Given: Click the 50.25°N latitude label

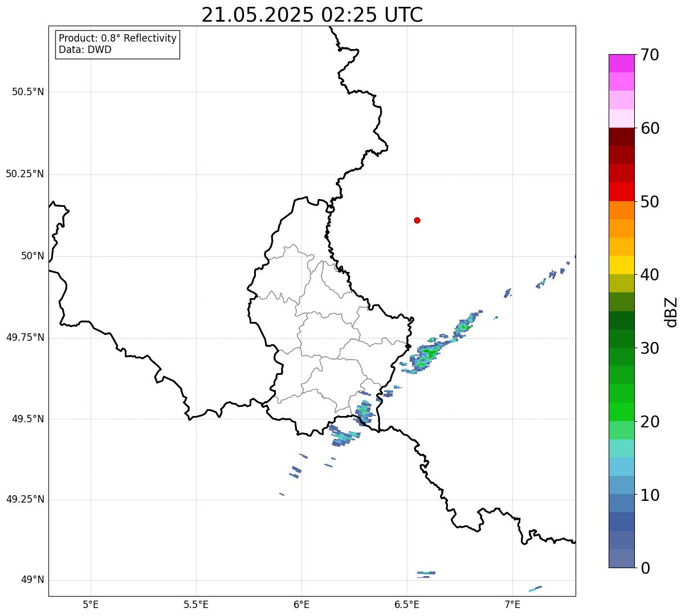Looking at the screenshot, I should [x=25, y=174].
